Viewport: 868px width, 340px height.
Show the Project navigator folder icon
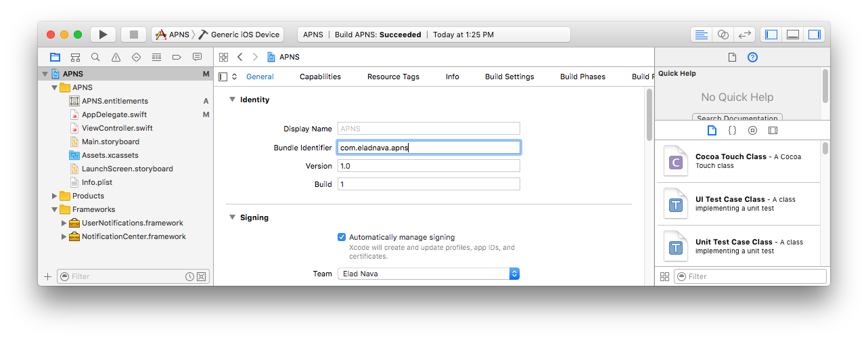(x=55, y=57)
